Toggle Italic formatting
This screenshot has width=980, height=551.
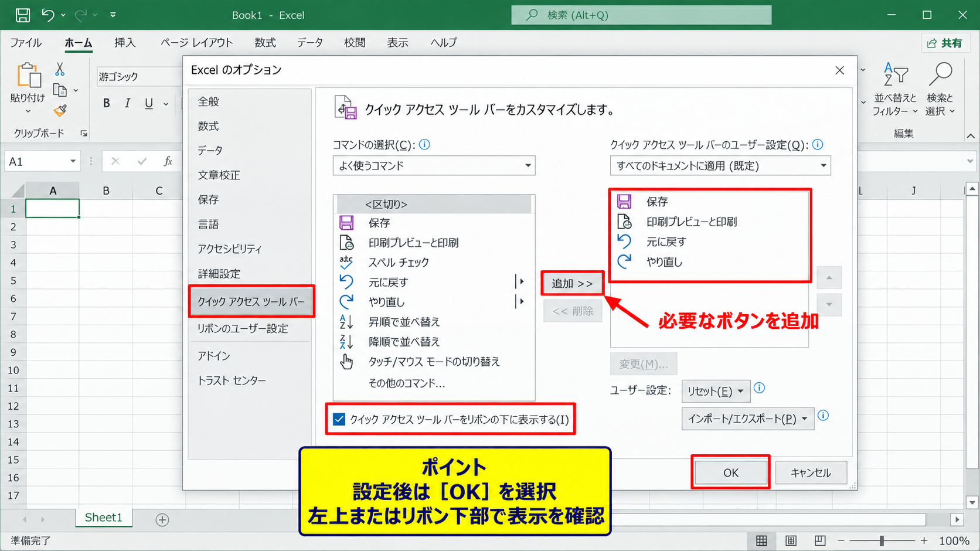point(127,103)
